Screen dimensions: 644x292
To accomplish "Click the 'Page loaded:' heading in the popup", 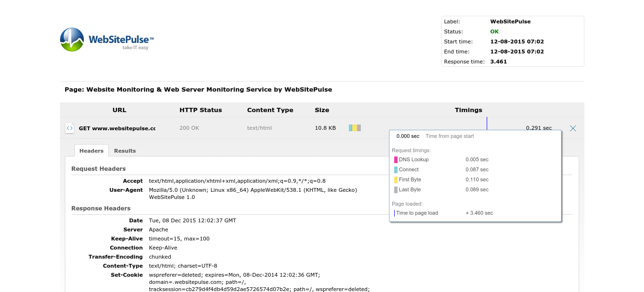I will point(407,204).
